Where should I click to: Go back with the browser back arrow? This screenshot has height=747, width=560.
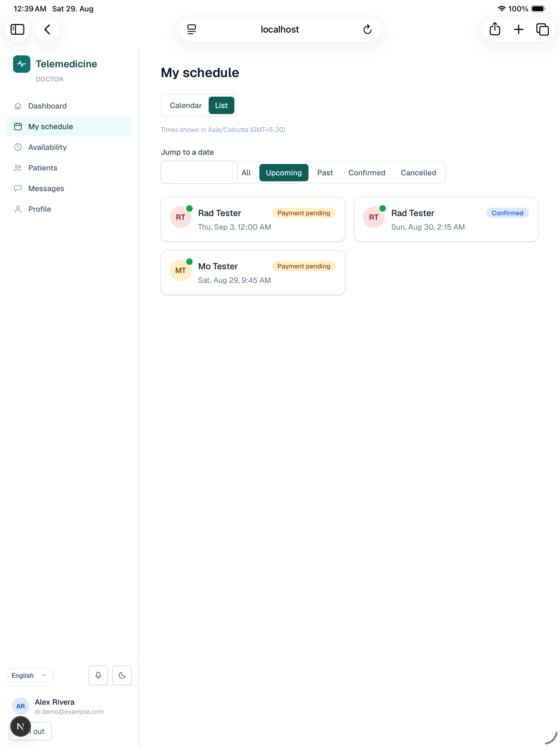click(x=47, y=29)
